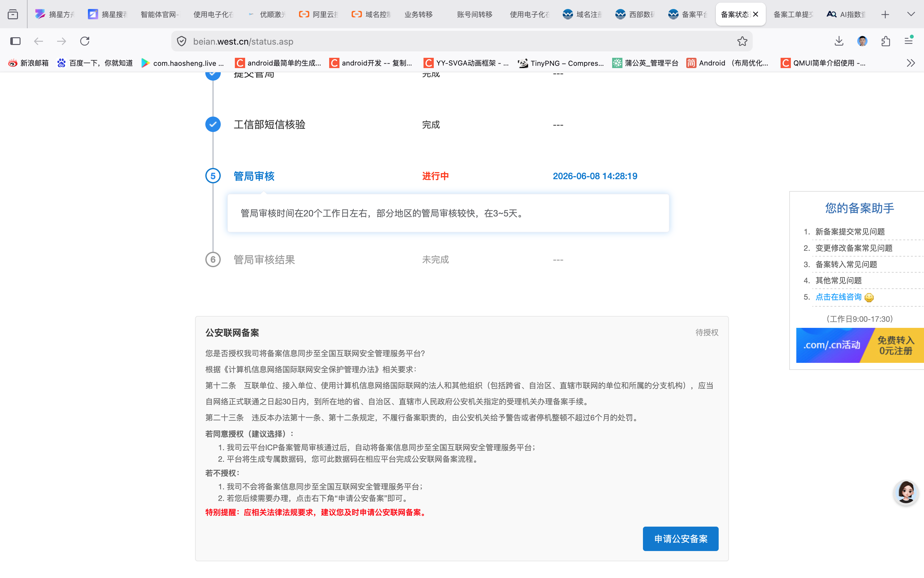Go back to previous page

pyautogui.click(x=38, y=41)
